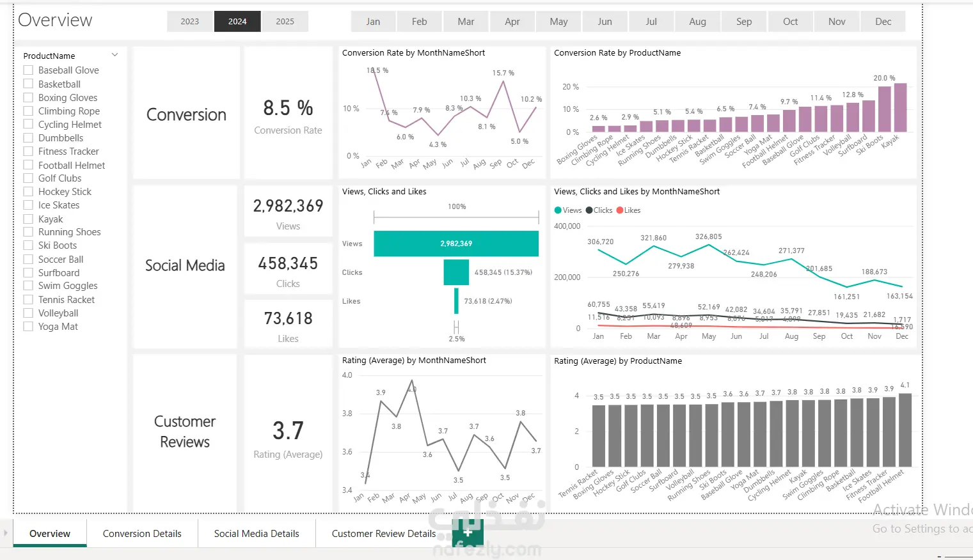Click the Views funnel bar 2,982,369
Viewport: 973px width, 560px height.
[456, 244]
